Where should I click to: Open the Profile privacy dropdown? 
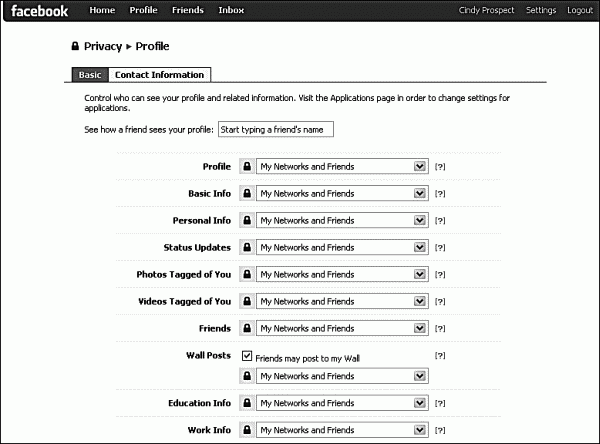pyautogui.click(x=342, y=166)
